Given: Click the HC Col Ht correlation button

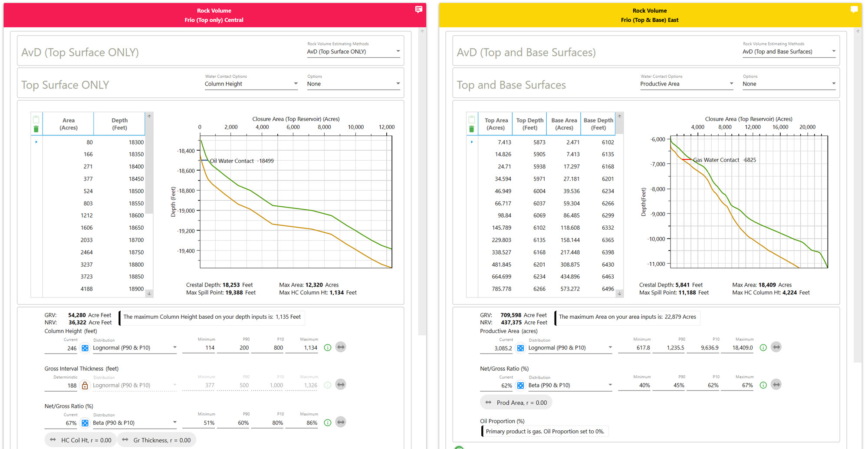Looking at the screenshot, I should [81, 440].
